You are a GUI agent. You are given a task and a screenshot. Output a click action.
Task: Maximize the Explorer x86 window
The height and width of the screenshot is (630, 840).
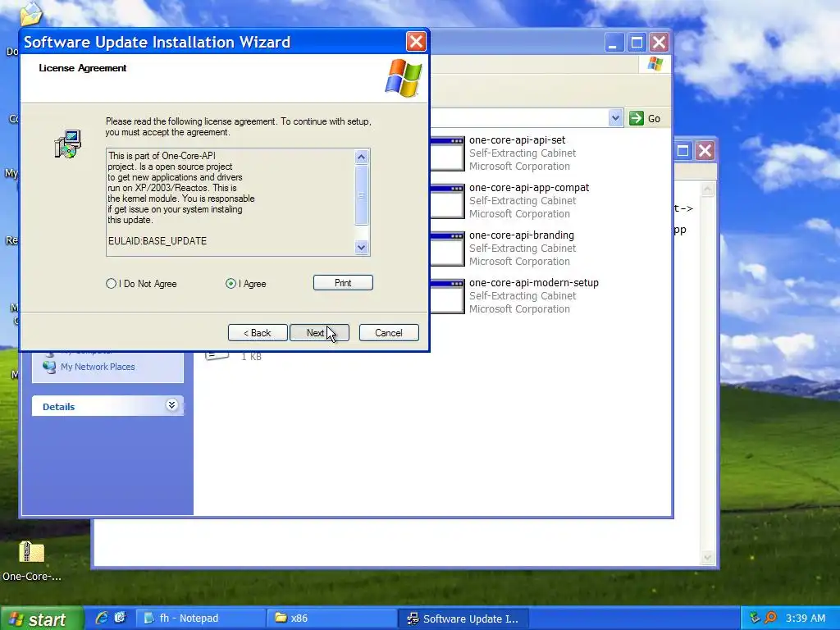(637, 43)
